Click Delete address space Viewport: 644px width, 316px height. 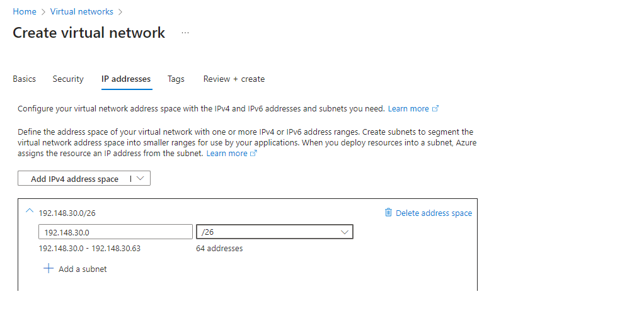pos(434,213)
